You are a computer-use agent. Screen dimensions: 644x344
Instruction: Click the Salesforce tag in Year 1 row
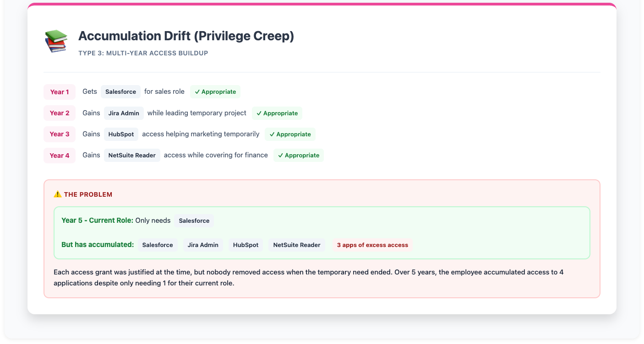click(120, 92)
